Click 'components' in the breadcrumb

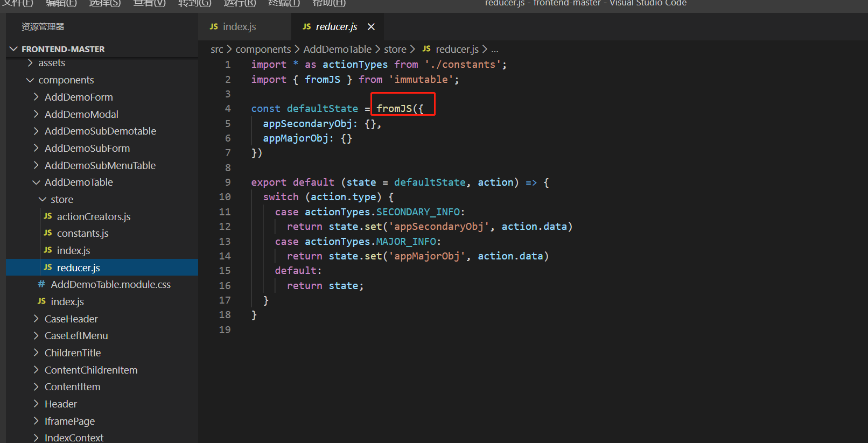click(263, 49)
